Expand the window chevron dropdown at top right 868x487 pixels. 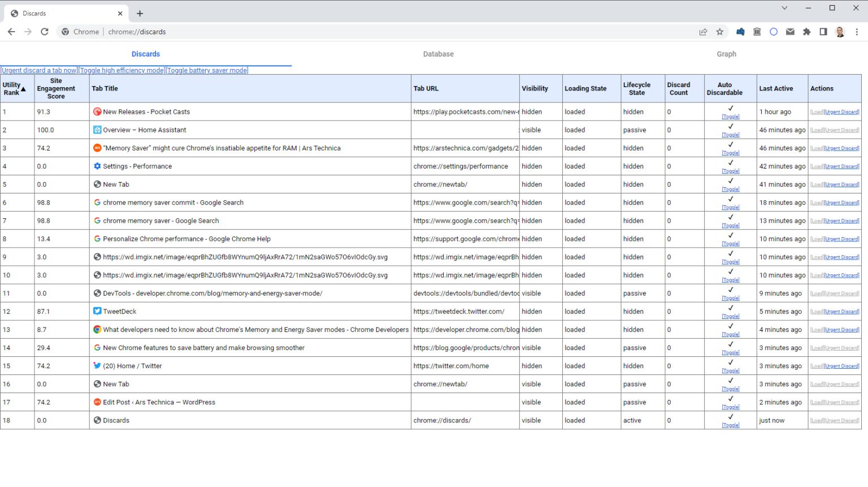pyautogui.click(x=784, y=8)
